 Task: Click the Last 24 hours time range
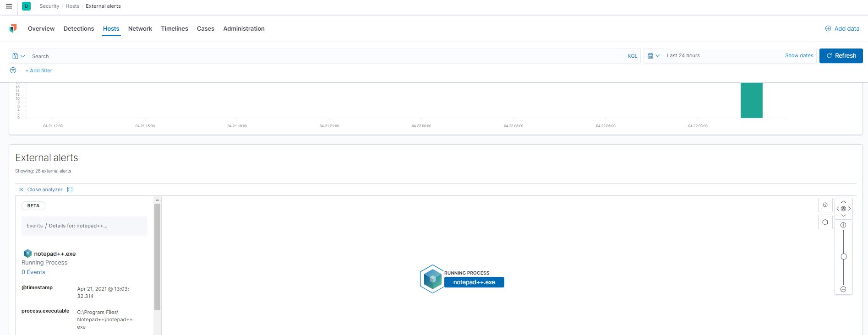click(x=683, y=55)
